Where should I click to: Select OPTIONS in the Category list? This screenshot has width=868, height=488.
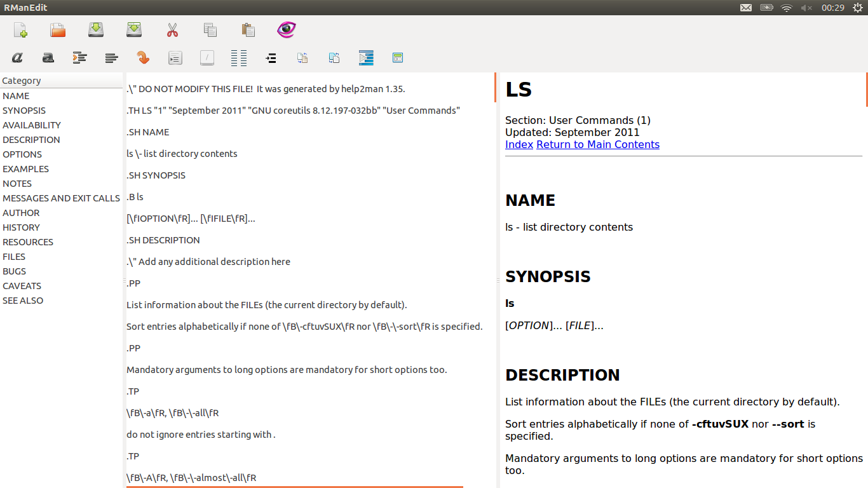22,154
